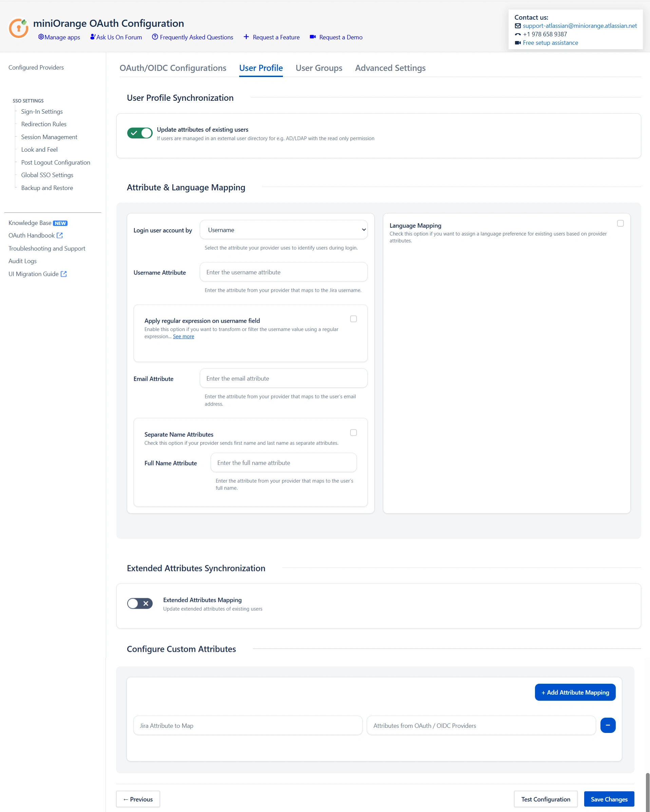Viewport: 650px width, 812px height.
Task: Check Separate Name Attributes option
Action: pos(353,432)
